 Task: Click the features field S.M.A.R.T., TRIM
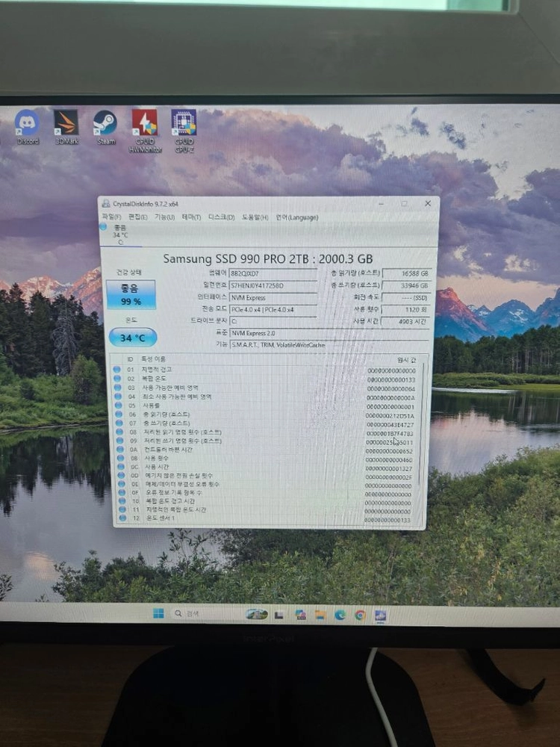(x=329, y=344)
